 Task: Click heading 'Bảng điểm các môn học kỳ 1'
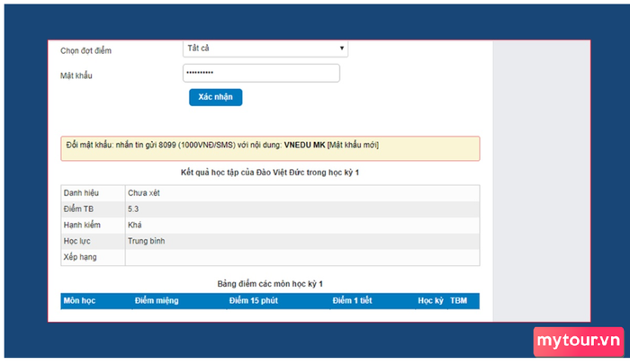click(x=270, y=284)
